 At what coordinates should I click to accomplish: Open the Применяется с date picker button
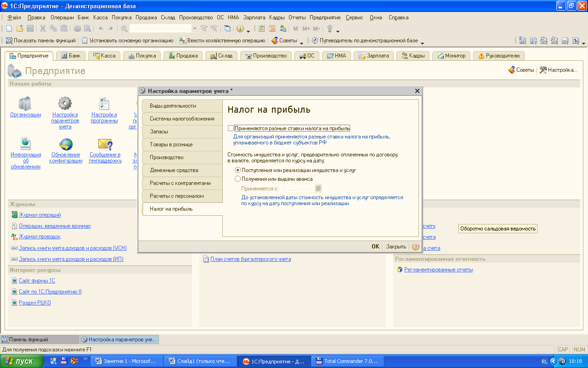click(x=318, y=189)
